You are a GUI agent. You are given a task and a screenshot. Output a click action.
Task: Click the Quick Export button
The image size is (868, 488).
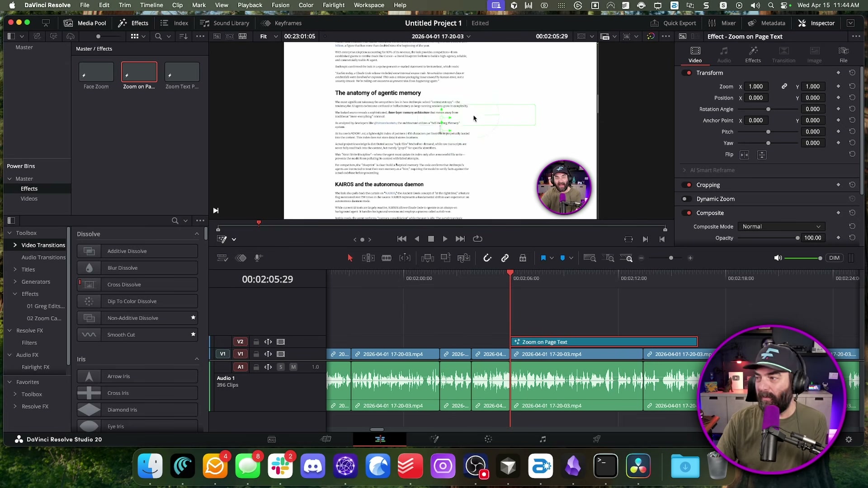tap(674, 23)
